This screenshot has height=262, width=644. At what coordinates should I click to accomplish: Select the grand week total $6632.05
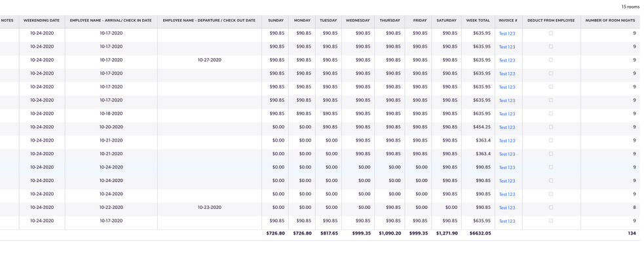click(480, 233)
